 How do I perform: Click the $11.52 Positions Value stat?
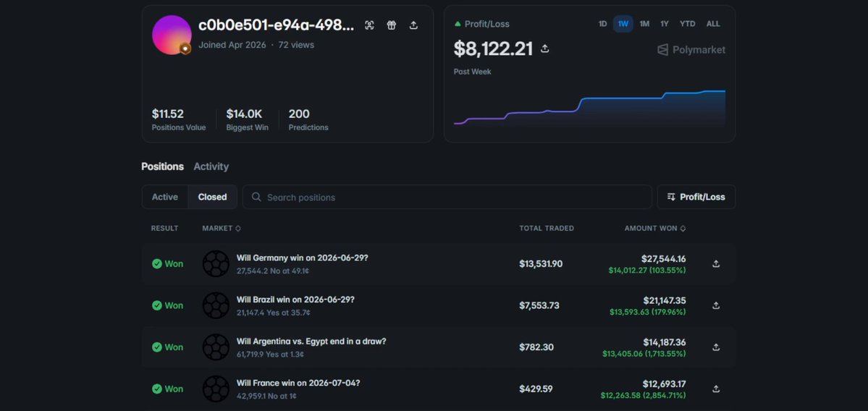click(178, 119)
